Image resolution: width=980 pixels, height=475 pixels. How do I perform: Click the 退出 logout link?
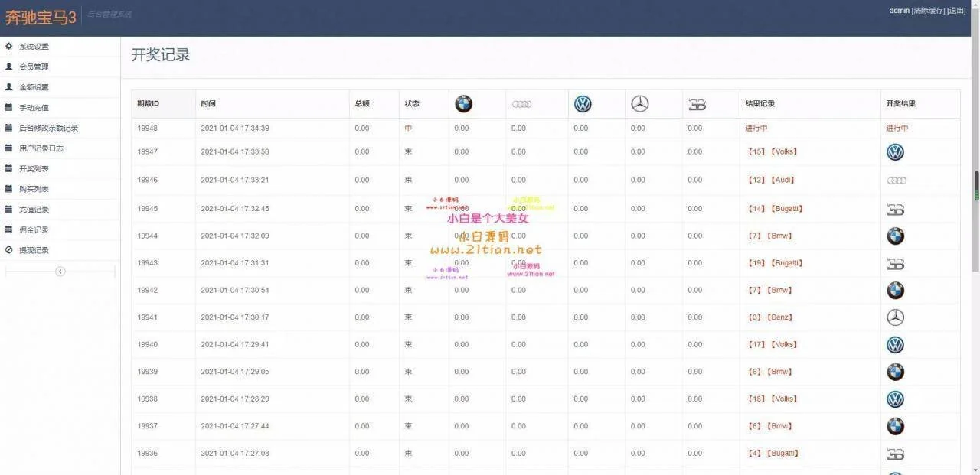pyautogui.click(x=956, y=11)
